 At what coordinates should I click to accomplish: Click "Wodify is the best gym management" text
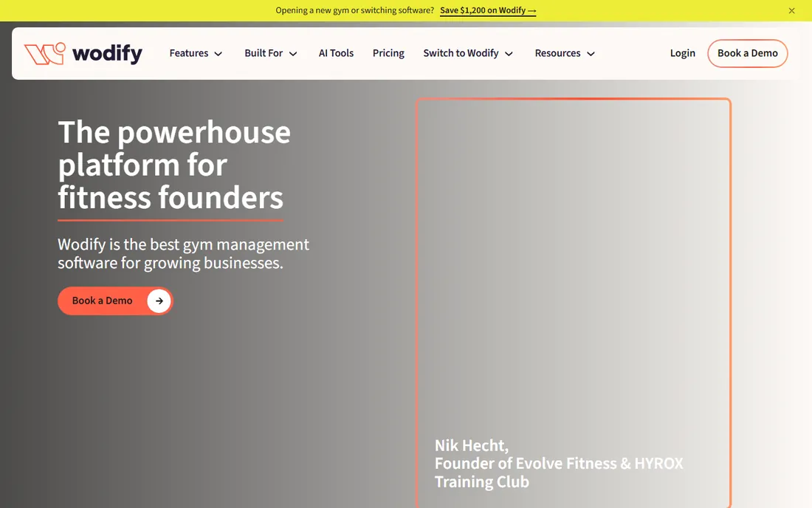(183, 244)
